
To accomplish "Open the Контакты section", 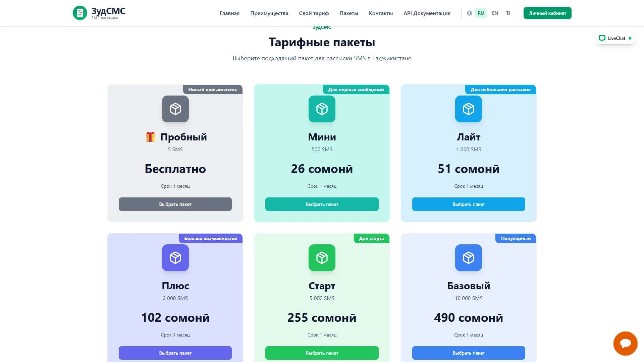I will click(x=381, y=13).
